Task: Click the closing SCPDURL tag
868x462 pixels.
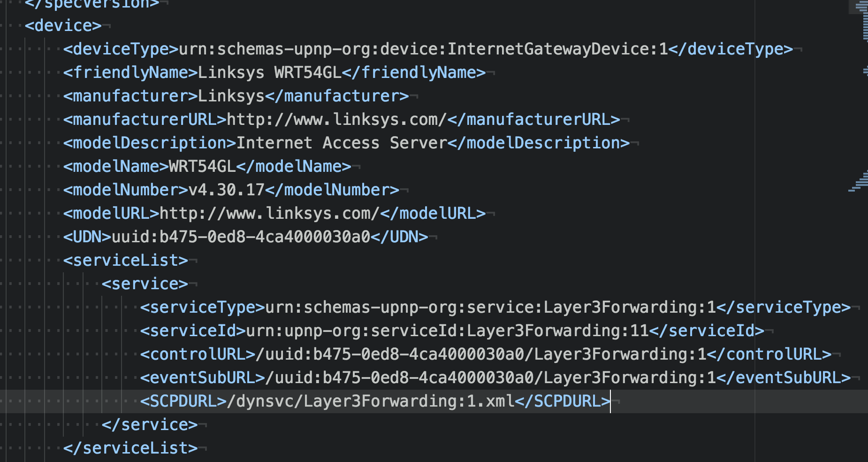Action: point(563,401)
